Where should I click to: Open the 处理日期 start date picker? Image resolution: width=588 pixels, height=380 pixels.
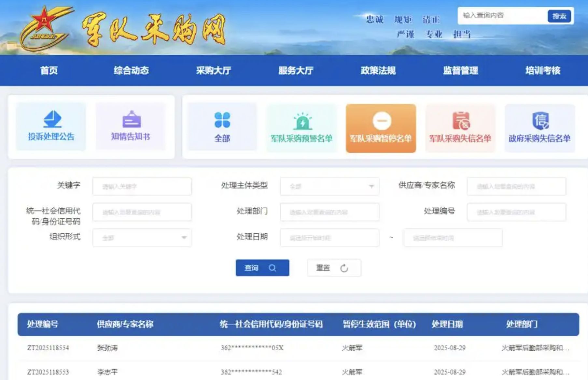click(x=329, y=238)
